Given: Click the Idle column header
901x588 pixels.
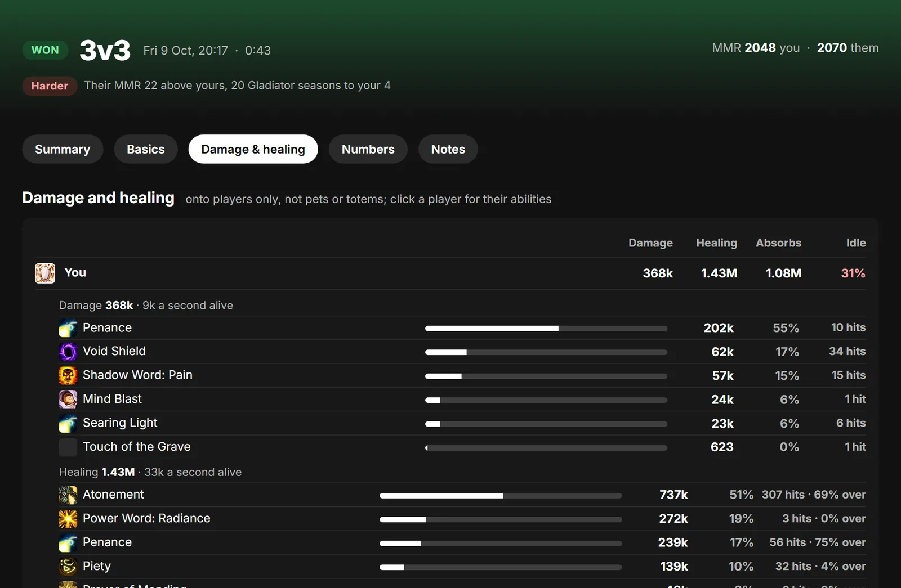Looking at the screenshot, I should [x=856, y=243].
